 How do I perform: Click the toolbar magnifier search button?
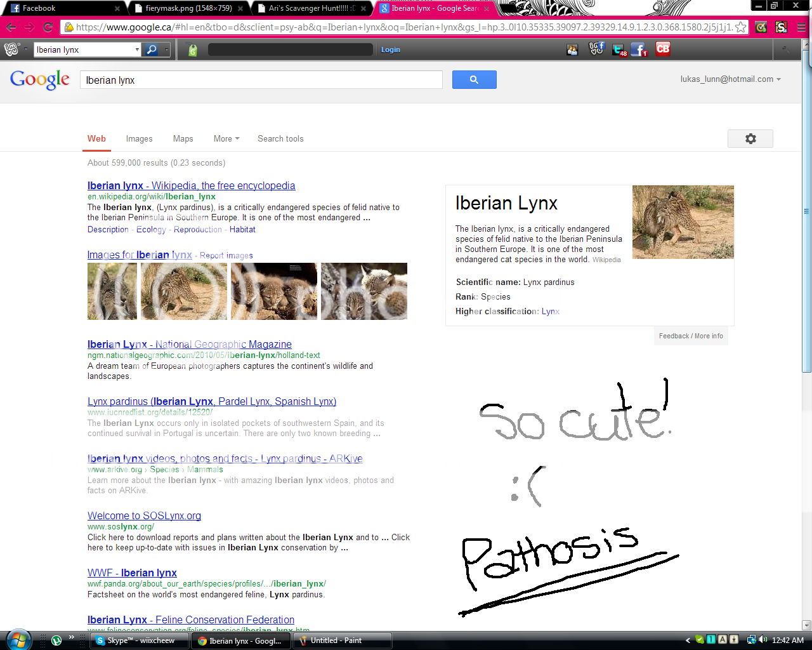pos(151,50)
